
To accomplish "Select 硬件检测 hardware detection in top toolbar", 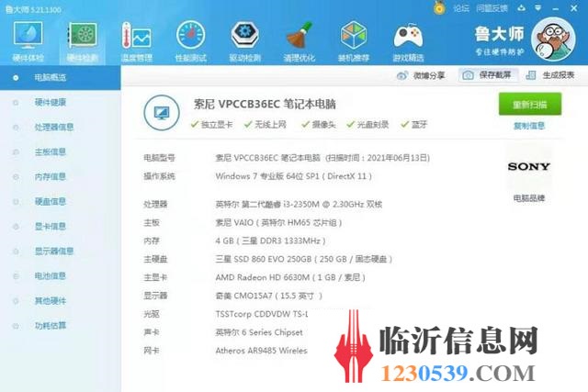I will coord(83,41).
